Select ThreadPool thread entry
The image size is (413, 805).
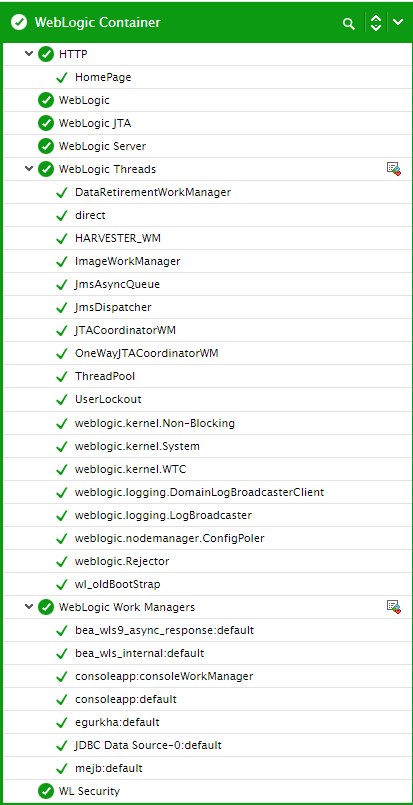105,376
